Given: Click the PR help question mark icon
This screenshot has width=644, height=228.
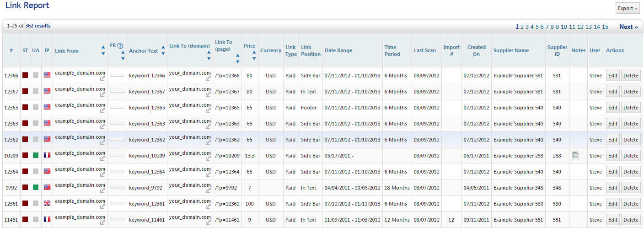Looking at the screenshot, I should [120, 45].
